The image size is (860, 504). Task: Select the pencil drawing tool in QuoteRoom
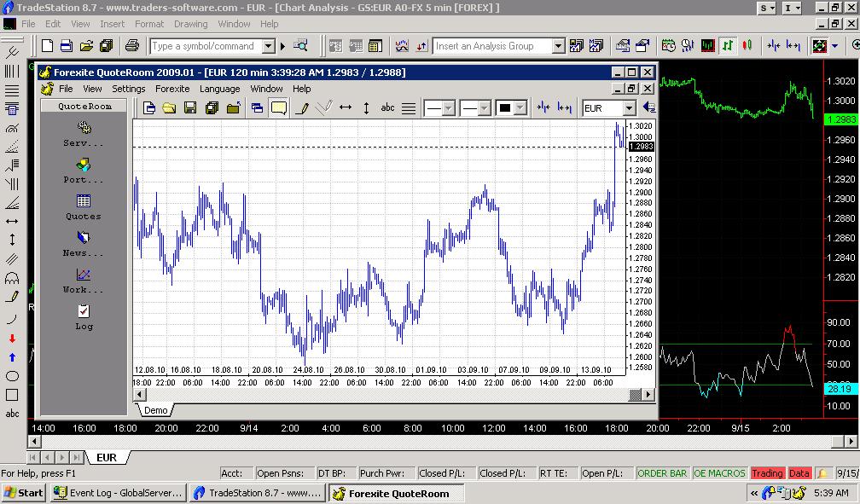(301, 108)
